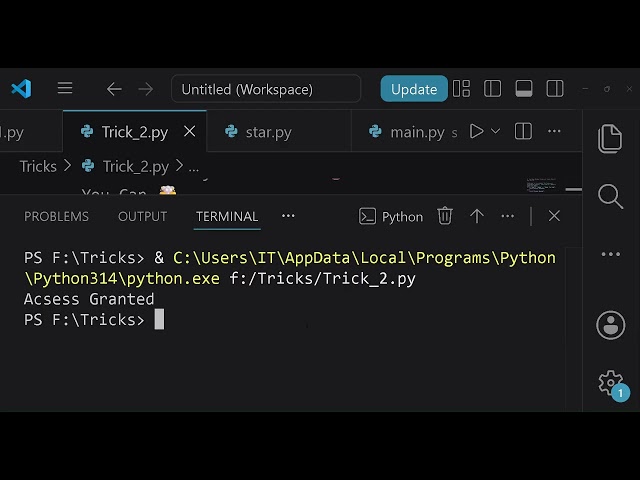Click the Untitled (Workspace) command center field

[x=266, y=89]
